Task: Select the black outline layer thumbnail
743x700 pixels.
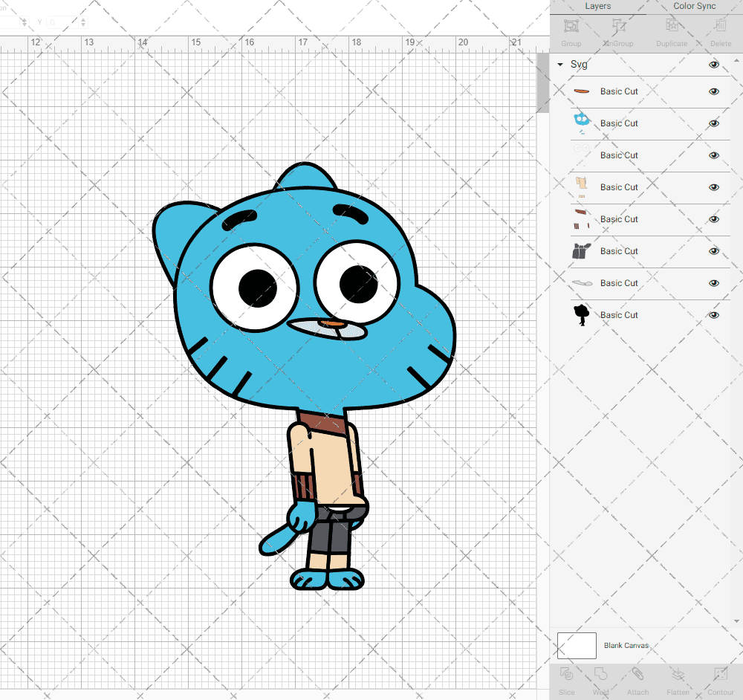Action: (x=582, y=314)
